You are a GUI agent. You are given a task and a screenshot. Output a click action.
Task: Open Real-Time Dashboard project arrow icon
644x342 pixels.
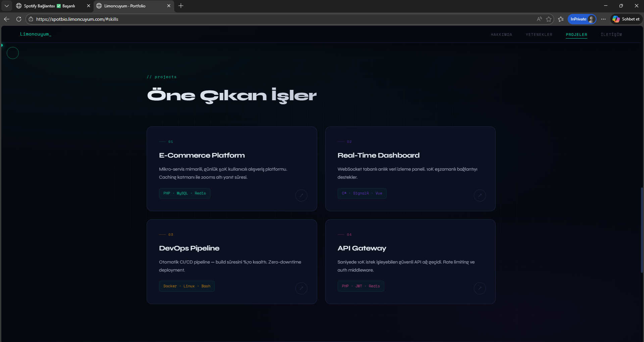click(480, 195)
